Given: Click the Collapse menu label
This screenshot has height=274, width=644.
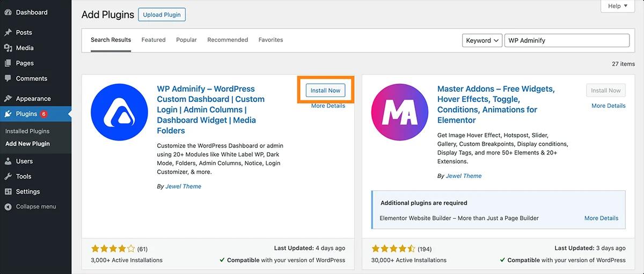Looking at the screenshot, I should 36,206.
